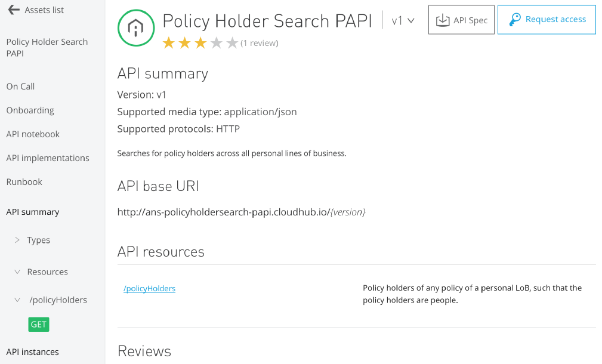Open the /policyHolders resource link
602x364 pixels.
(149, 288)
